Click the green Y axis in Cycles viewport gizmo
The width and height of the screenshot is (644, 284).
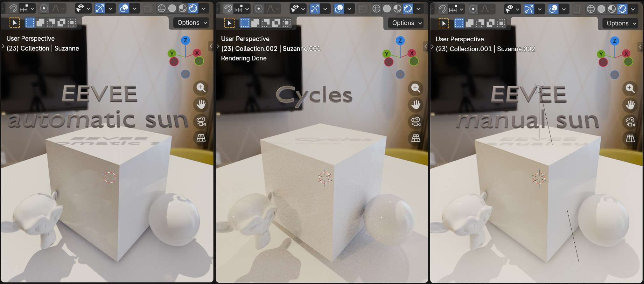coord(387,54)
